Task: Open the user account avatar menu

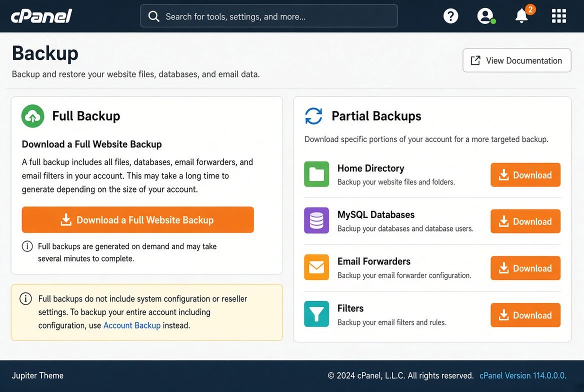Action: 485,16
